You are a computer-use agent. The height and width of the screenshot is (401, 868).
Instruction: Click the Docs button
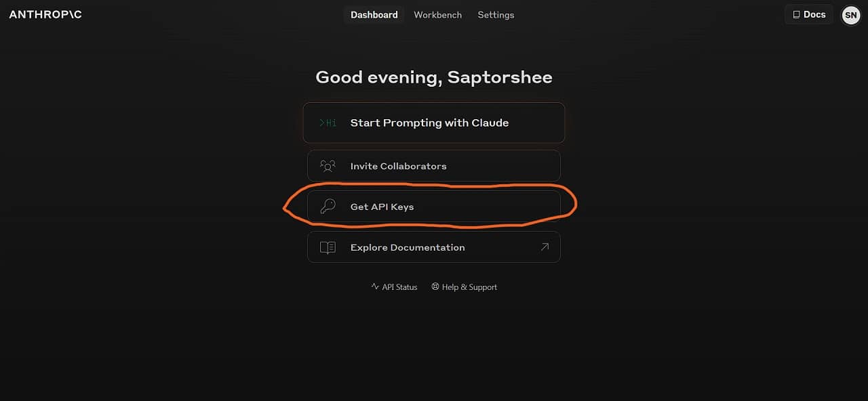click(x=808, y=14)
